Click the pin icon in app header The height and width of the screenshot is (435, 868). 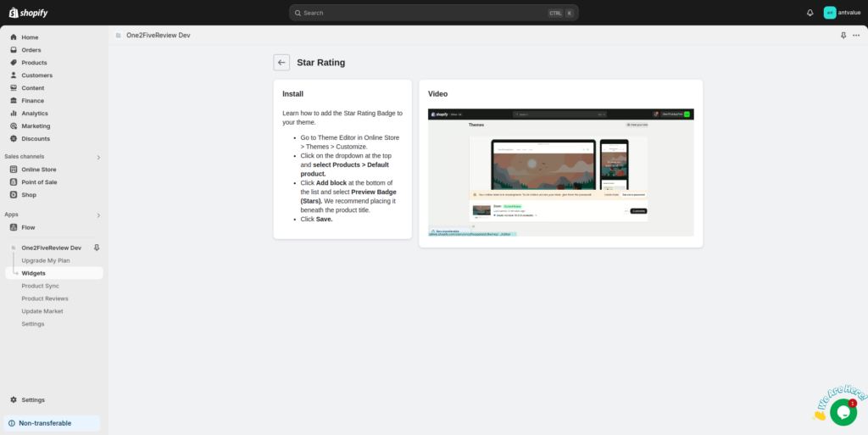tap(843, 36)
